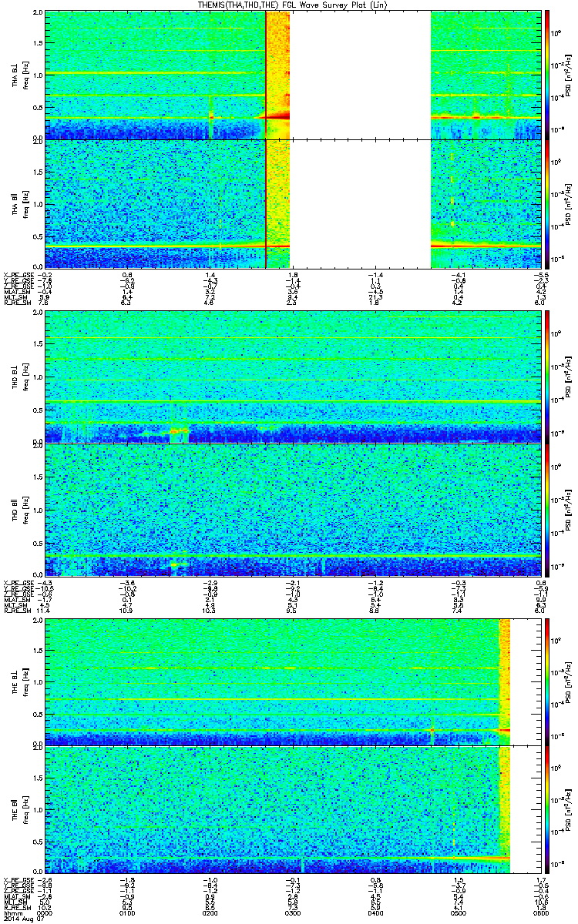This screenshot has height=924, width=578.
Task: Click the Y_RE_GSE label under the THE panels
Action: click(x=19, y=885)
